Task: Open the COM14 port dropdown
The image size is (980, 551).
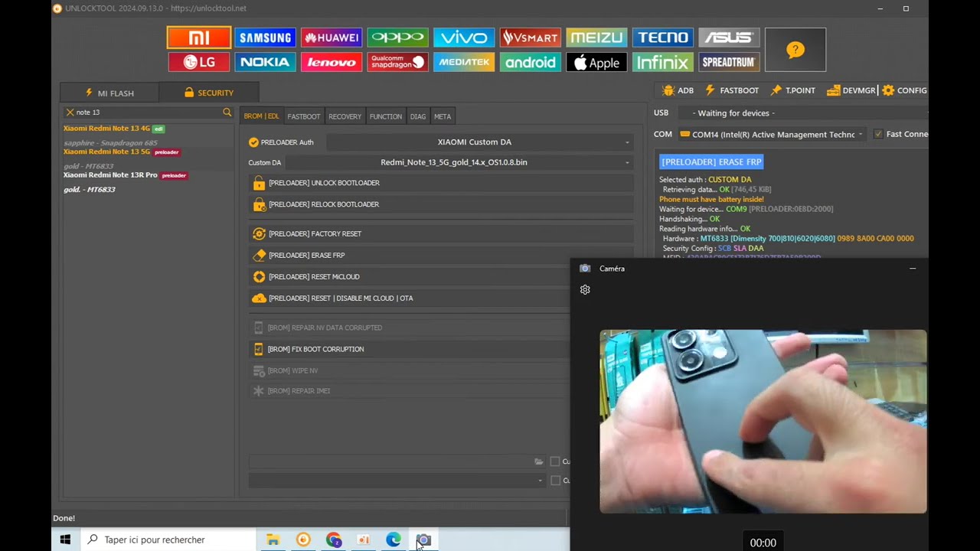Action: [772, 134]
